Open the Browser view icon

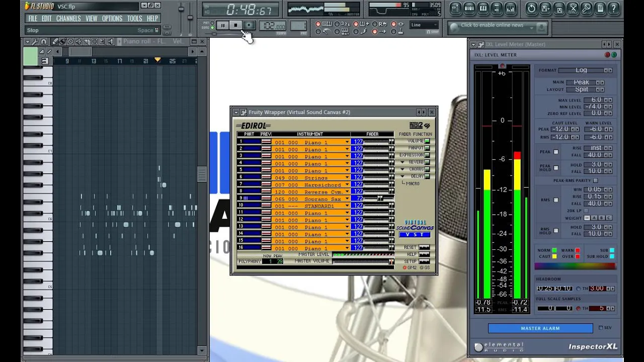(x=497, y=8)
